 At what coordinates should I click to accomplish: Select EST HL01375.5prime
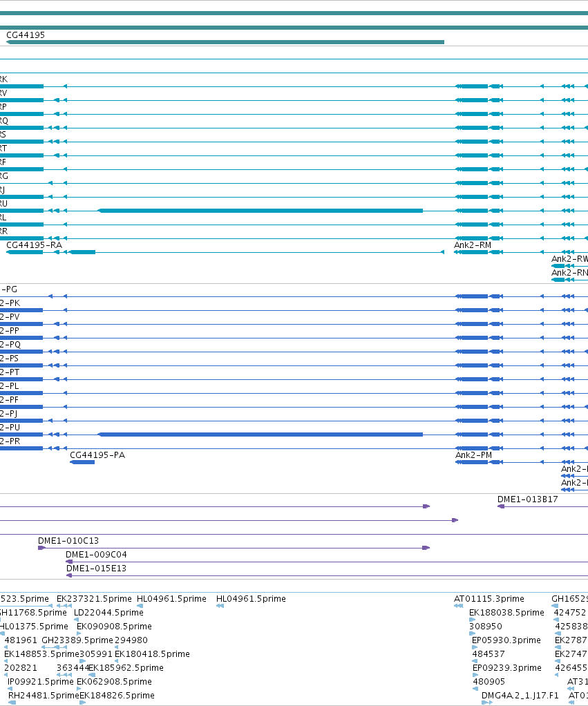click(x=34, y=627)
